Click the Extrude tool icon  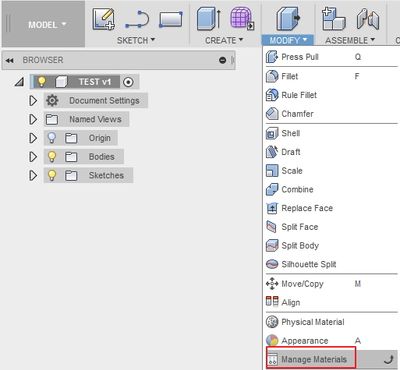(x=209, y=19)
